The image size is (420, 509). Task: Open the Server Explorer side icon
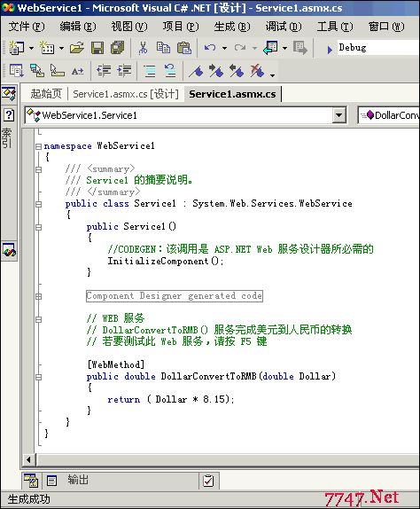coord(9,250)
